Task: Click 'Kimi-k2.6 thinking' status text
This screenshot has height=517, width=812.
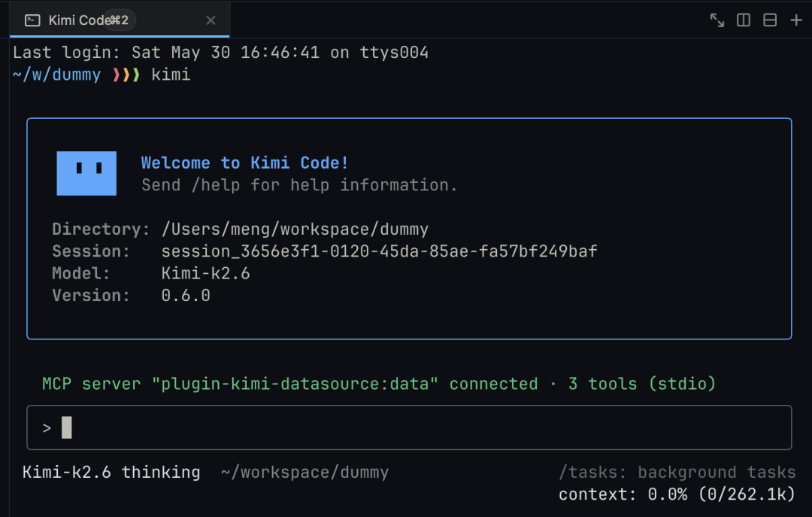Action: click(111, 473)
